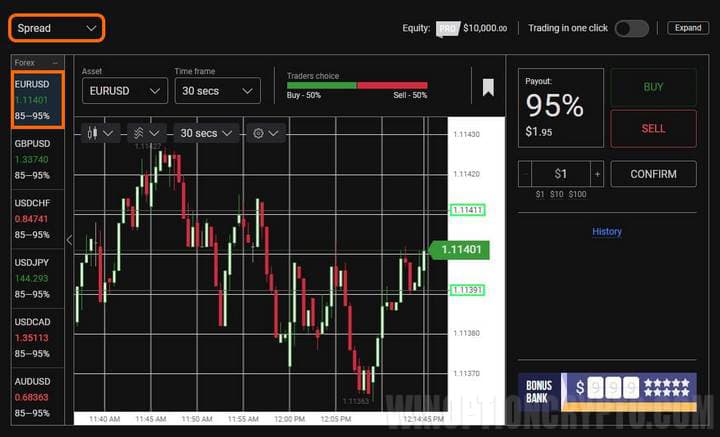Click the PRO equity badge icon

point(447,29)
